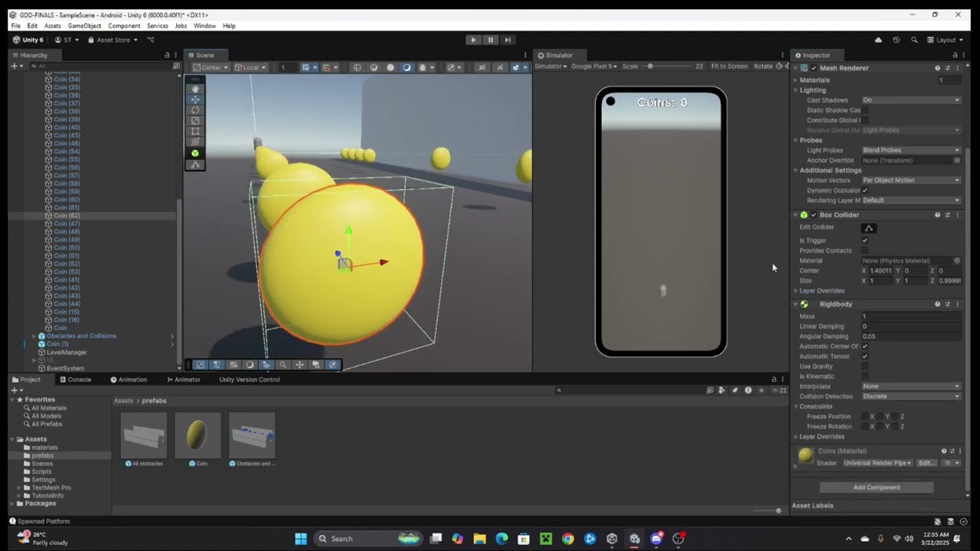The width and height of the screenshot is (980, 551).
Task: Click the Play button
Action: (473, 40)
